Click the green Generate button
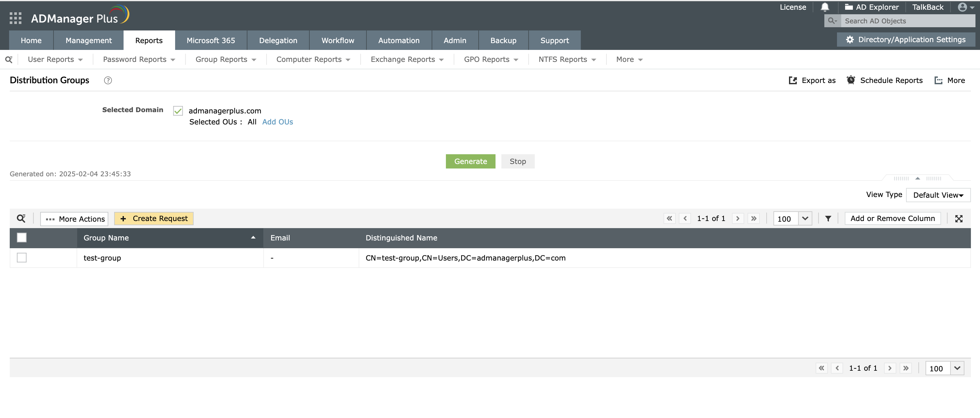The width and height of the screenshot is (980, 418). coord(470,161)
